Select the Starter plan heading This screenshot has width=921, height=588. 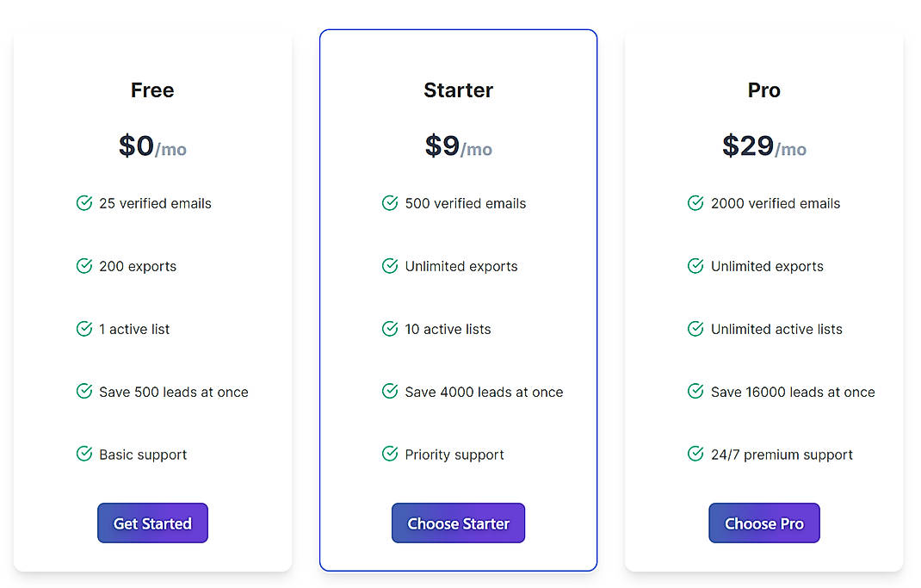pyautogui.click(x=458, y=90)
